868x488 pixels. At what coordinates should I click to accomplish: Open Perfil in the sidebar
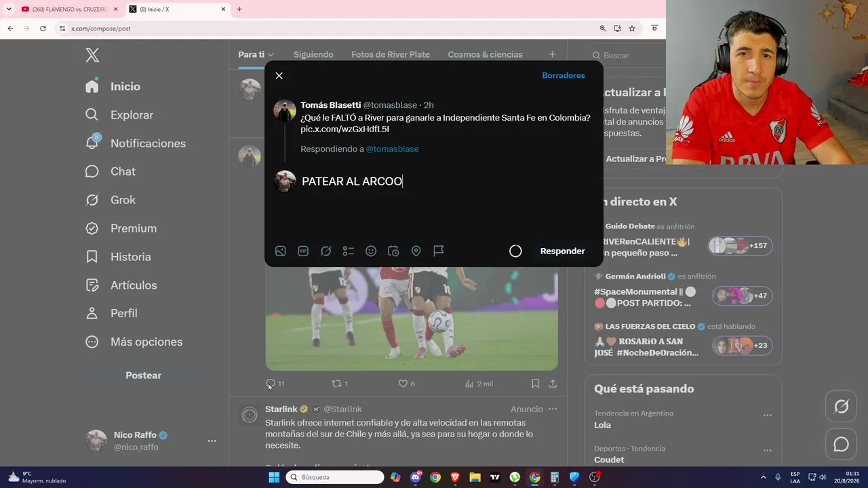point(111,314)
